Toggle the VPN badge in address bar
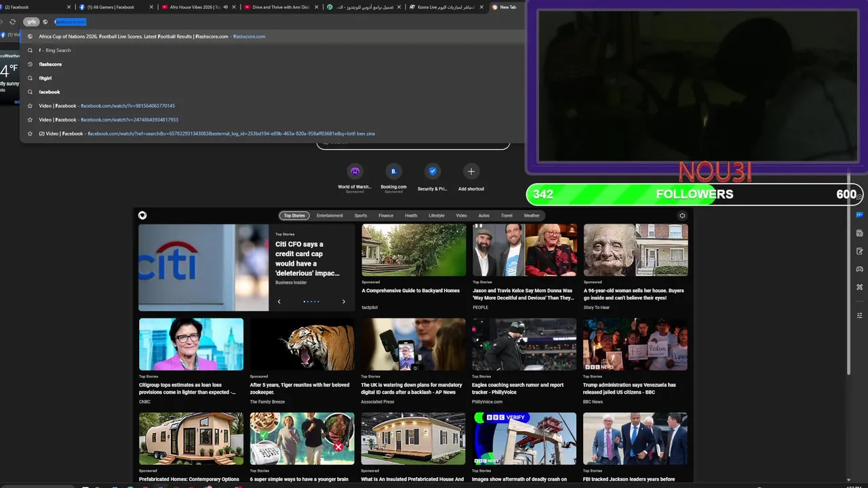This screenshot has height=488, width=868. tap(31, 22)
